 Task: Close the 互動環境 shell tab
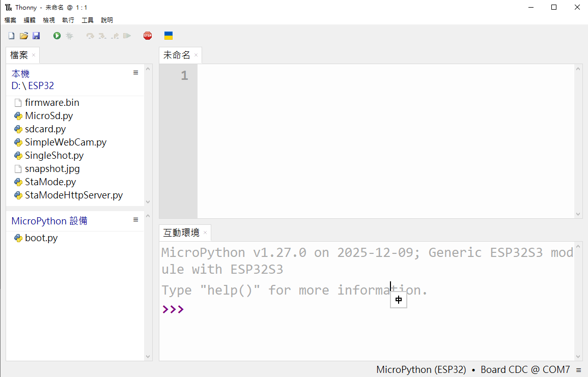pos(205,233)
